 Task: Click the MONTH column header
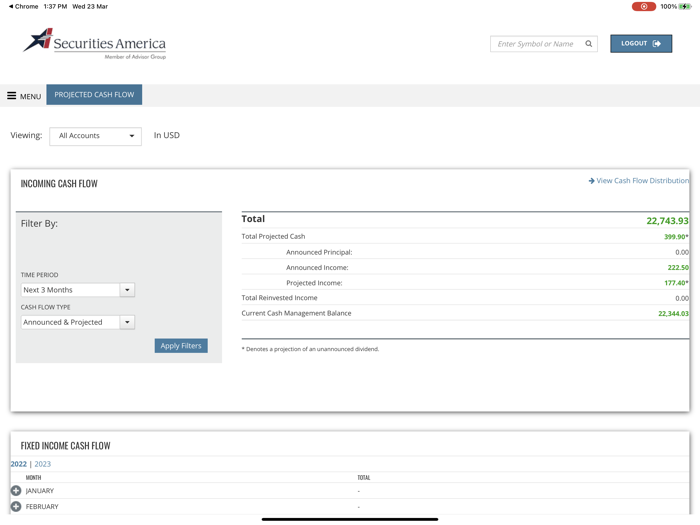33,478
